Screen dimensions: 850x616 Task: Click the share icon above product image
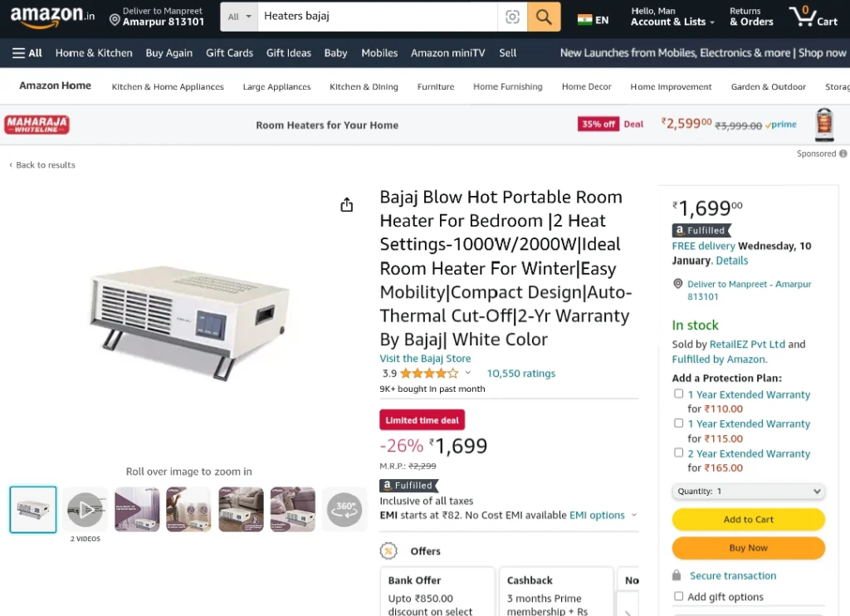(346, 204)
